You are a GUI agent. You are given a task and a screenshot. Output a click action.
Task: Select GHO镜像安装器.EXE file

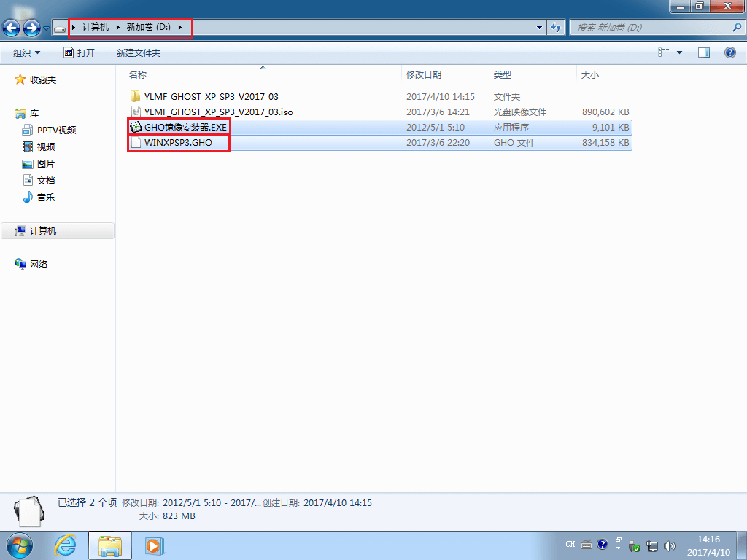pyautogui.click(x=185, y=127)
